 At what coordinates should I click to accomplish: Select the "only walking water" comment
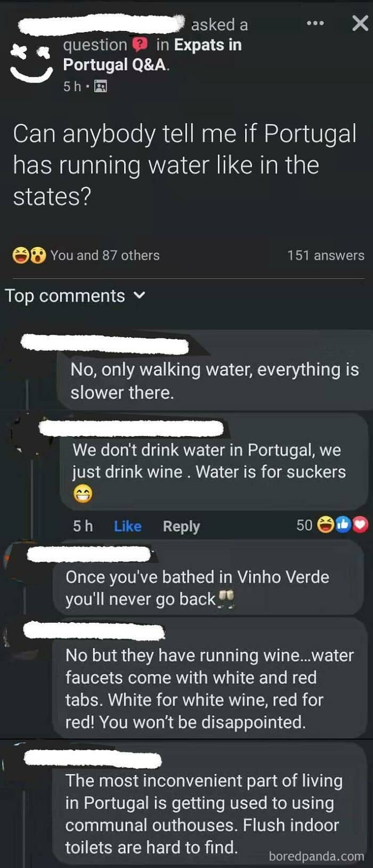tap(214, 381)
